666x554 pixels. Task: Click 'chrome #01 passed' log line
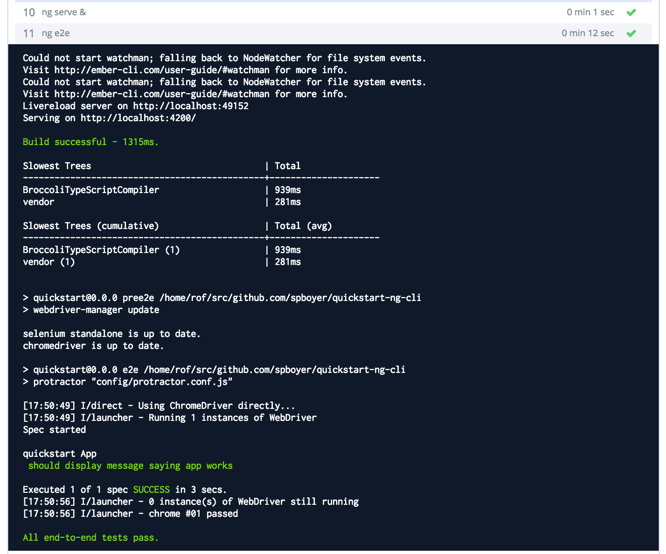130,514
